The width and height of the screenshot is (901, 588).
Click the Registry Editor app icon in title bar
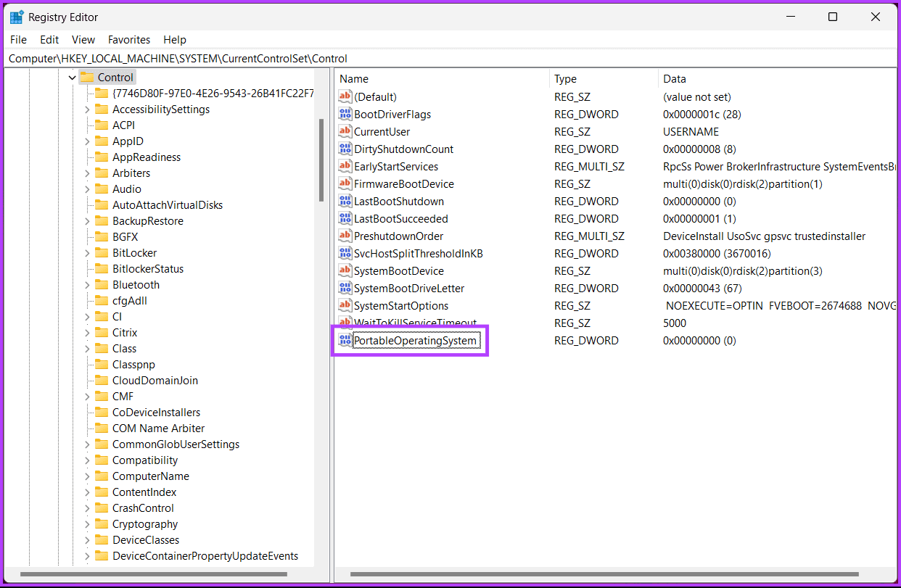tap(17, 17)
